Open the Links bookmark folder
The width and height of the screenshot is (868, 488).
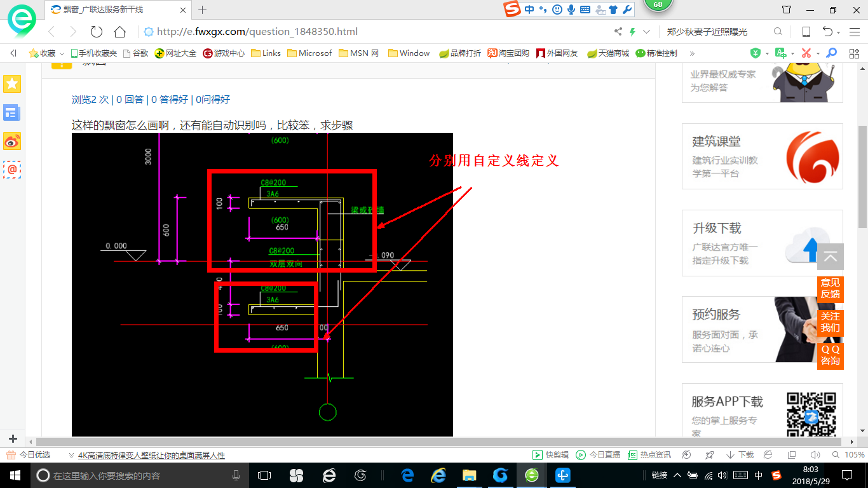pos(266,53)
